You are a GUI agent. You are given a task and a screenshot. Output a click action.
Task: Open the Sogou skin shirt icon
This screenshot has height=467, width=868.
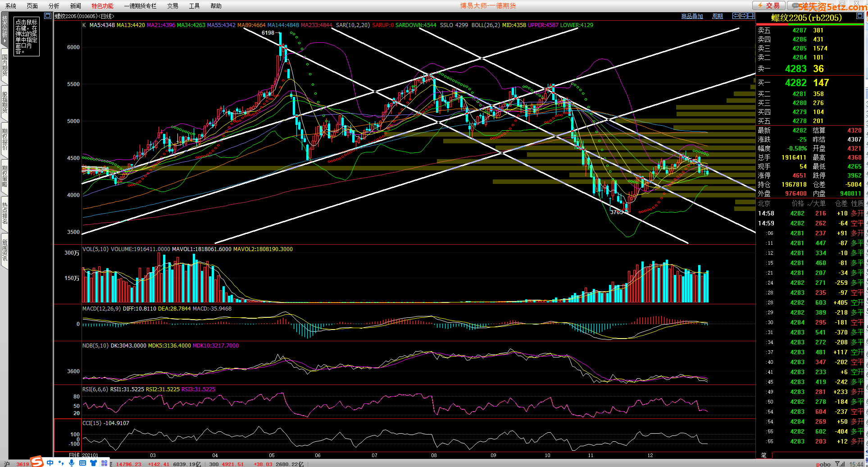tap(93, 463)
